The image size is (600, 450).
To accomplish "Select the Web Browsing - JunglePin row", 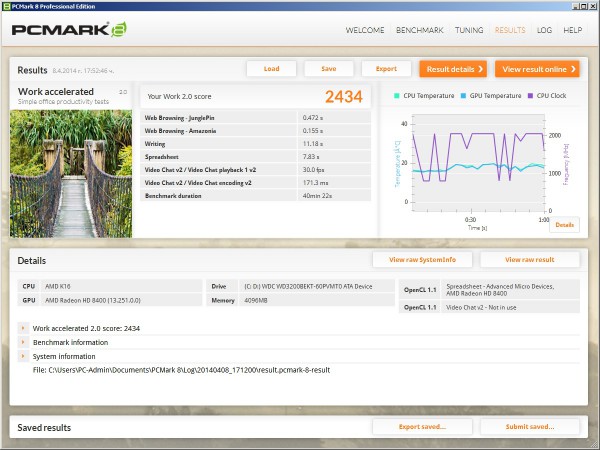I will 255,118.
